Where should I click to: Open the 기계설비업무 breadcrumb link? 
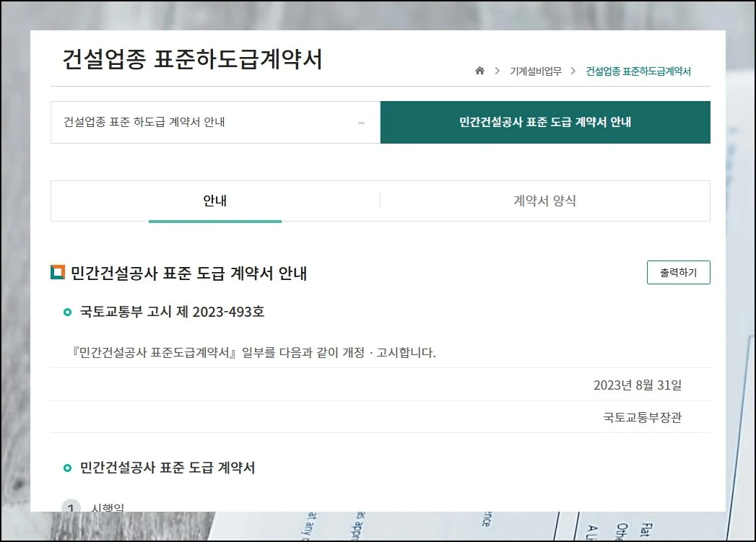coord(535,71)
